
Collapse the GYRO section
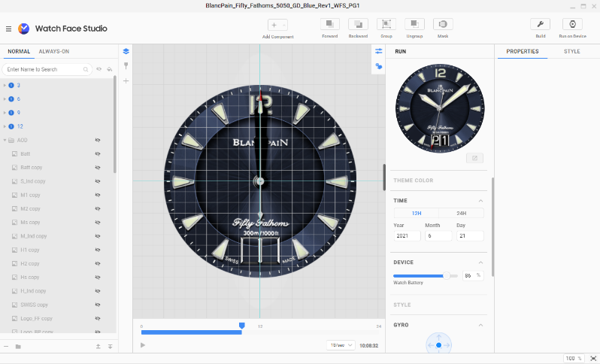point(480,325)
